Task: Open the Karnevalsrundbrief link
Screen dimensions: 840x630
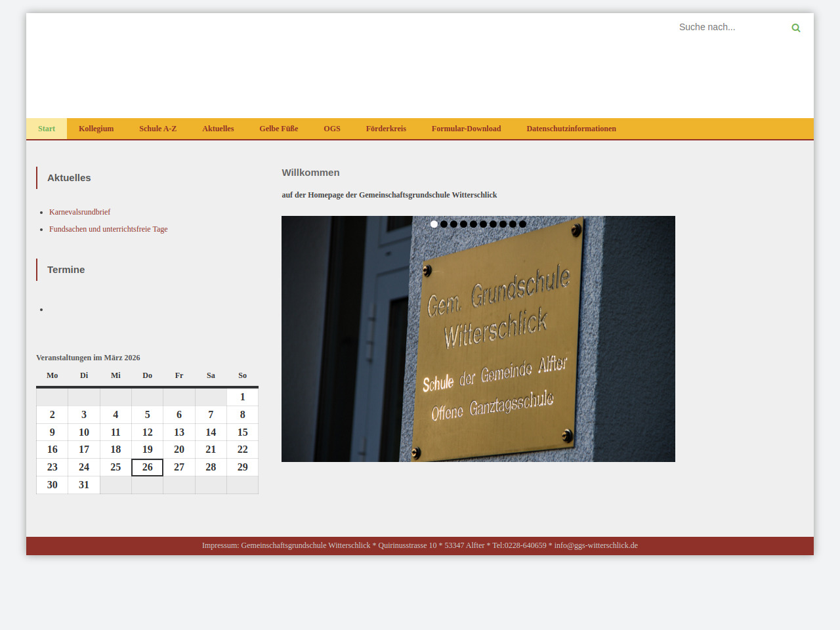Action: [x=79, y=212]
